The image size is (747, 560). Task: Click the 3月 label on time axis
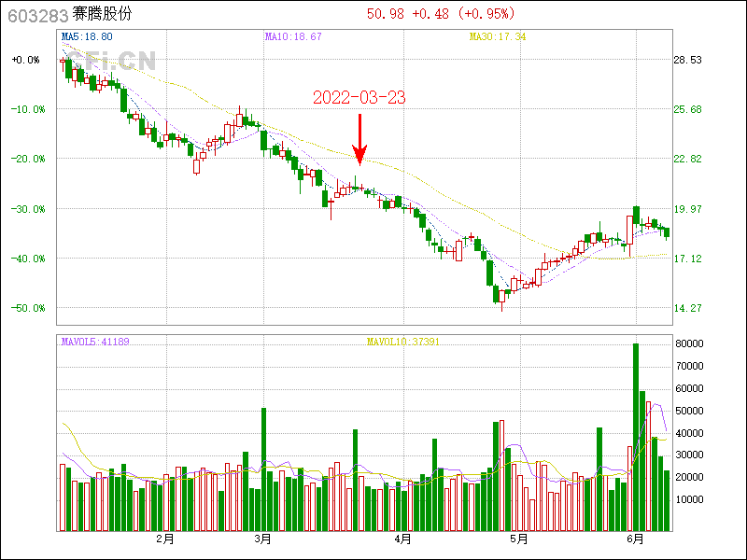pos(263,539)
